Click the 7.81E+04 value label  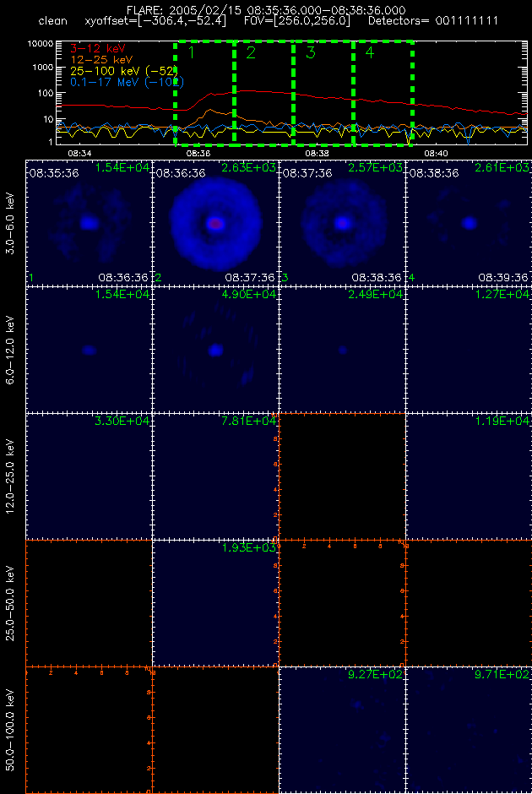(x=248, y=421)
